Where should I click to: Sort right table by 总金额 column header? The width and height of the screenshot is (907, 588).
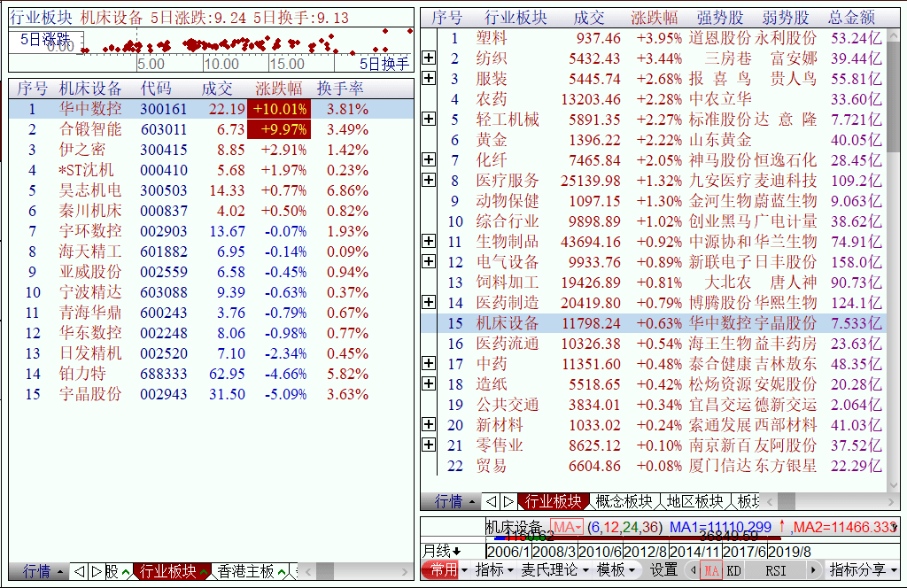point(851,18)
